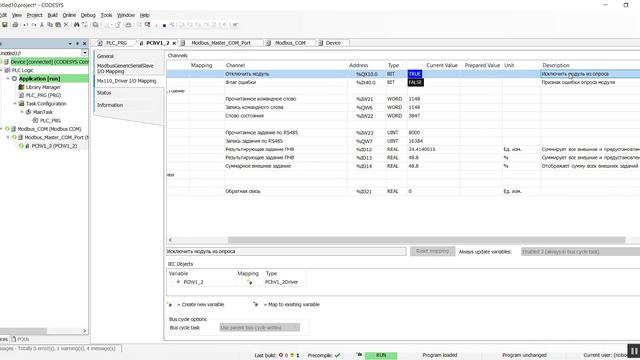Switch to the POUs panel tab
The height and width of the screenshot is (360, 640).
pyautogui.click(x=20, y=339)
